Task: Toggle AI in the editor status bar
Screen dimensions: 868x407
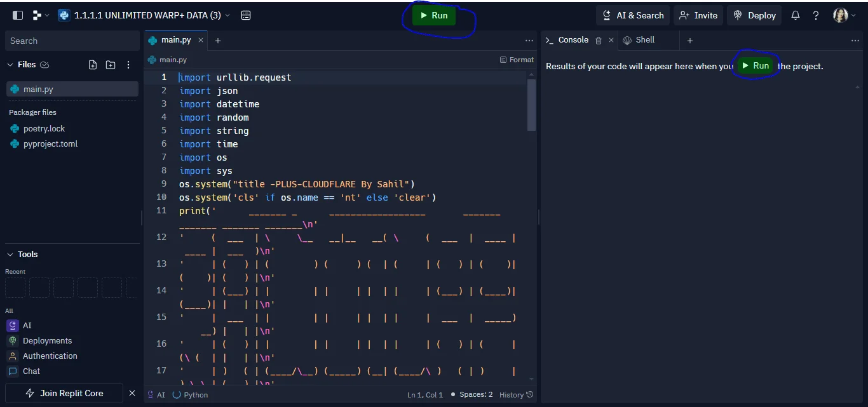Action: click(x=156, y=395)
